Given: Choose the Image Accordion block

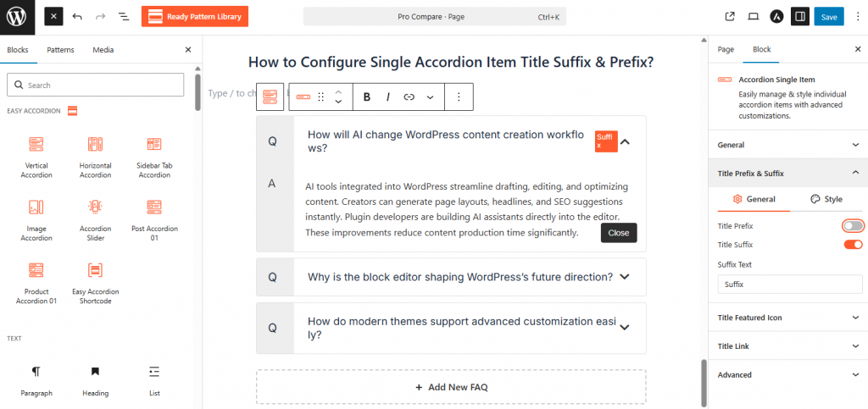Looking at the screenshot, I should [x=36, y=219].
